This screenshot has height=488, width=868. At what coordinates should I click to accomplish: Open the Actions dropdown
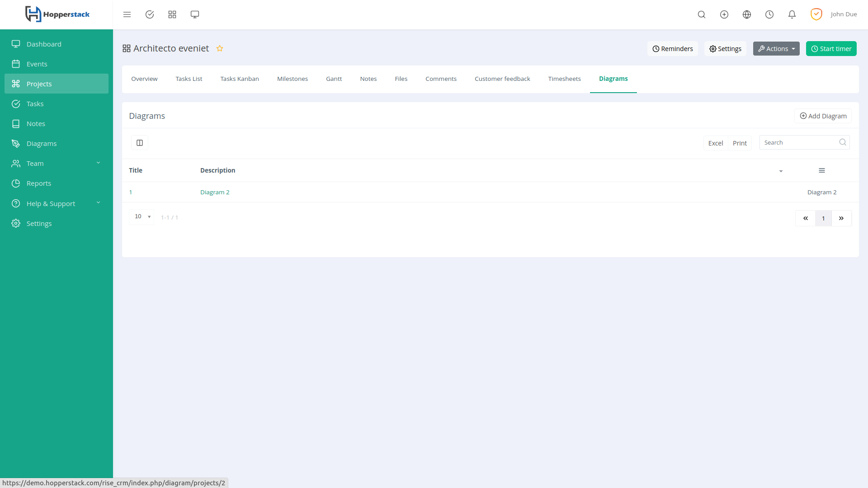pyautogui.click(x=776, y=48)
